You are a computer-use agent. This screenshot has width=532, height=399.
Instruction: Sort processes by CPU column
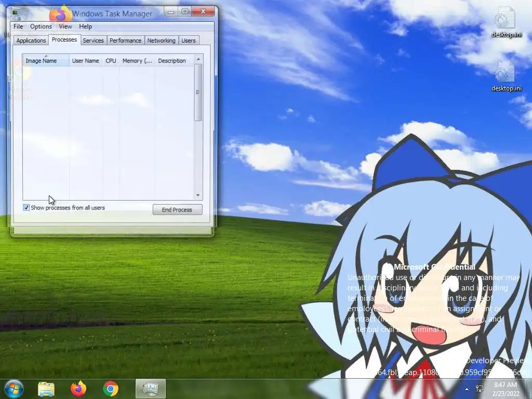coord(111,60)
